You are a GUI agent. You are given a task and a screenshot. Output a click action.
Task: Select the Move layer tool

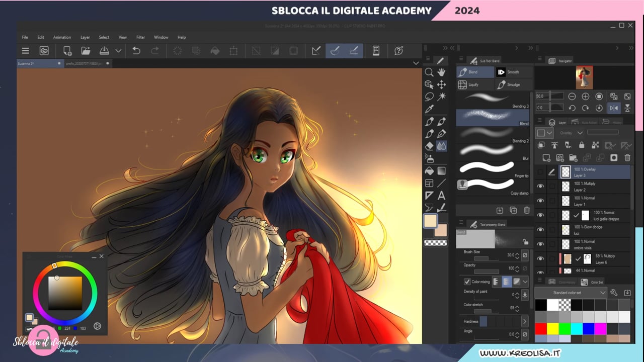point(441,84)
